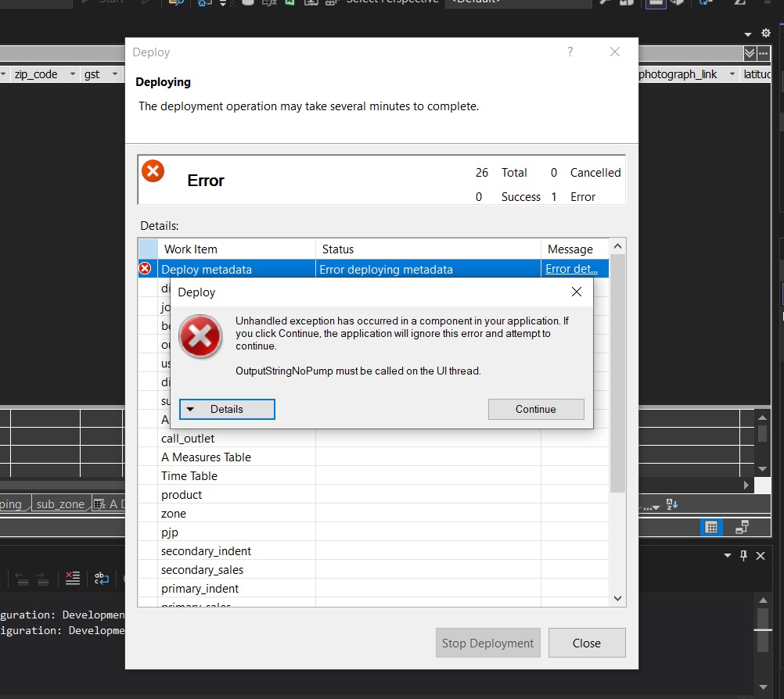Select the 'secondary_indent' work item
Screen dimensions: 784x699
pyautogui.click(x=373, y=551)
